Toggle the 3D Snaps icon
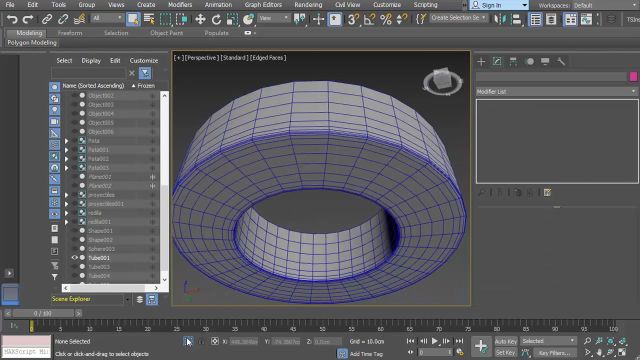Screen dimensions: 640x360 coord(353,19)
